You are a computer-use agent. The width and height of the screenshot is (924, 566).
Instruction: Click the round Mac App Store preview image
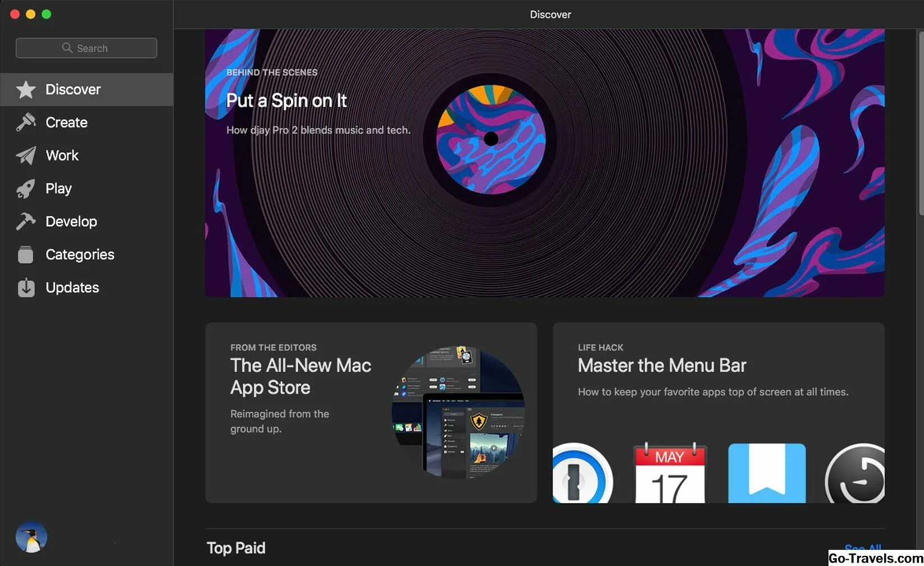click(458, 413)
